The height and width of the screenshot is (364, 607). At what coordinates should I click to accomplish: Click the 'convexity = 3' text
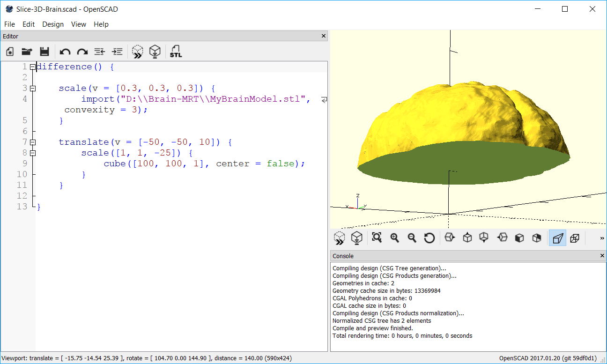[x=103, y=110]
